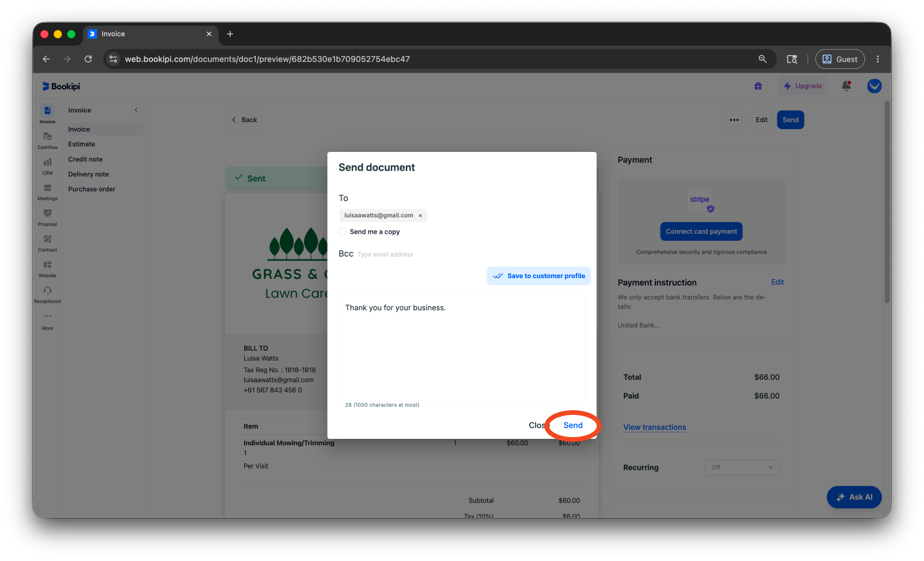Click Connect card payment

pos(701,231)
